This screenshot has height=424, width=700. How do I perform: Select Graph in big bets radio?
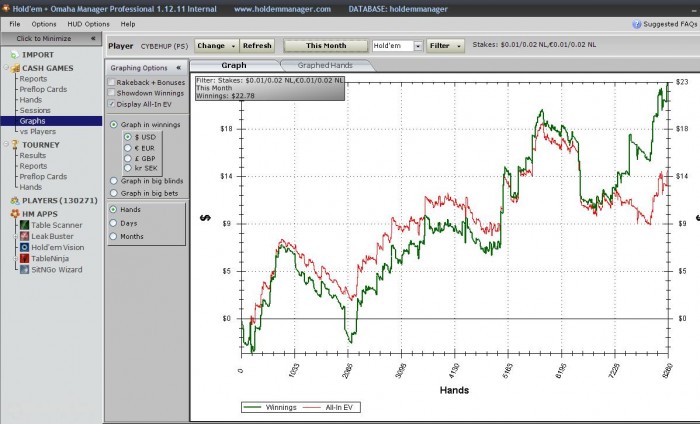point(114,193)
